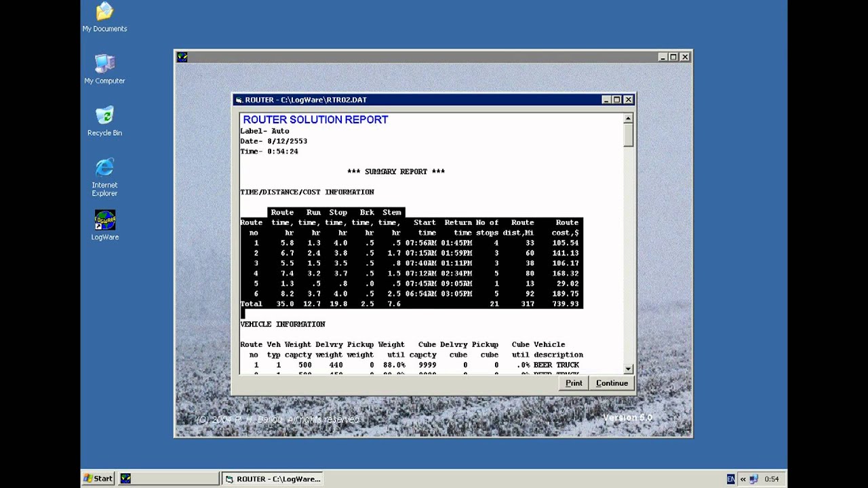Click the 'Label- Auto' line

264,131
